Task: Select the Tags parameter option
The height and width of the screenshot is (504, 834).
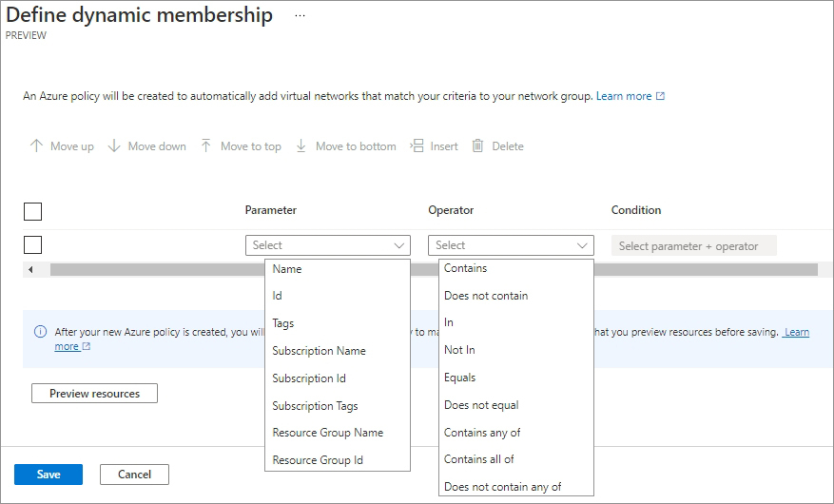Action: [x=283, y=323]
